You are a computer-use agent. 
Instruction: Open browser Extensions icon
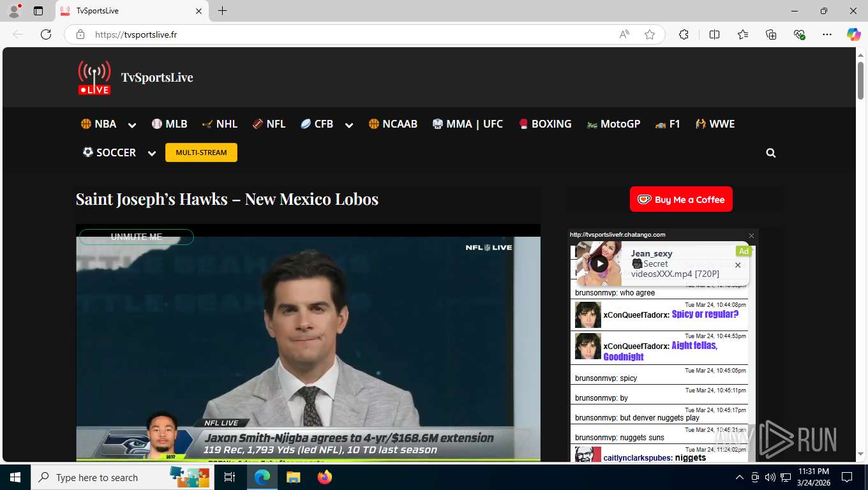[684, 34]
